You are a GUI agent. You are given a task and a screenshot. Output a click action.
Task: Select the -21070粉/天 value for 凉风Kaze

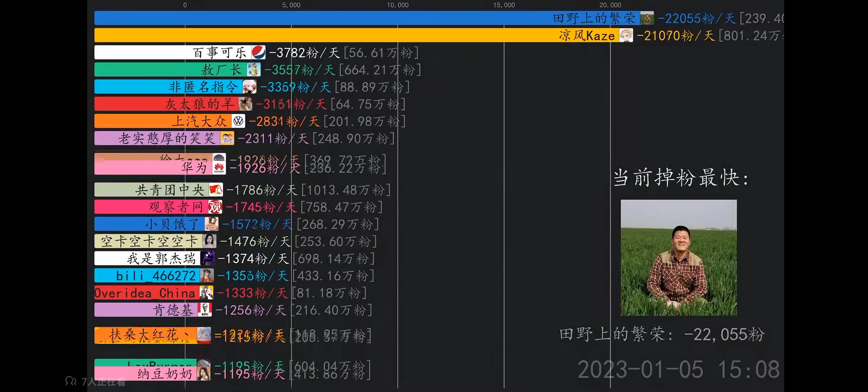[x=676, y=36]
